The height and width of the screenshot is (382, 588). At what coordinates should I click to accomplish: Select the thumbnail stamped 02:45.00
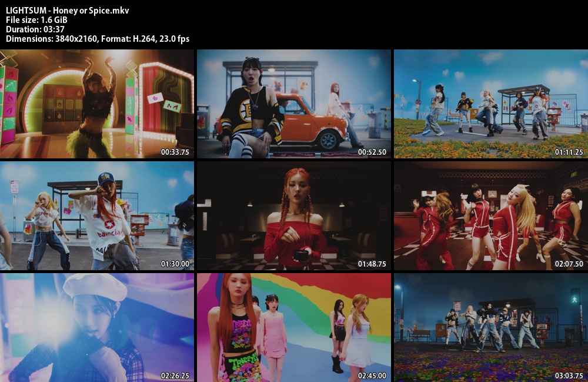coord(294,328)
